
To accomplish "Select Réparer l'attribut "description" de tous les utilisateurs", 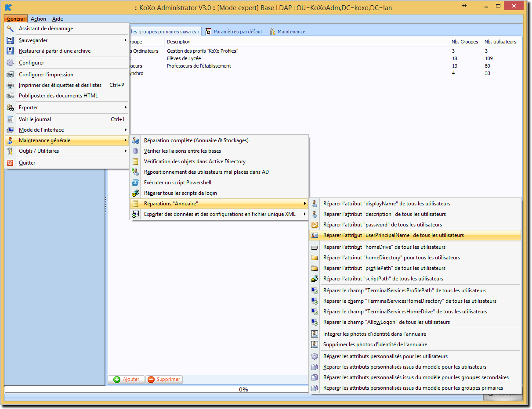I will point(415,214).
